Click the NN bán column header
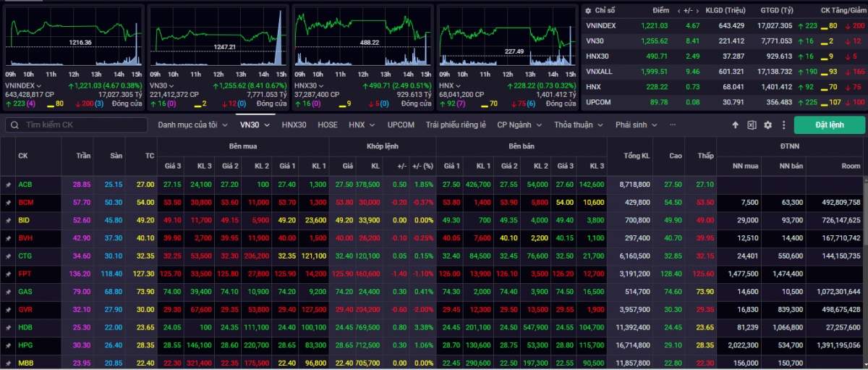868x370 pixels. 790,166
